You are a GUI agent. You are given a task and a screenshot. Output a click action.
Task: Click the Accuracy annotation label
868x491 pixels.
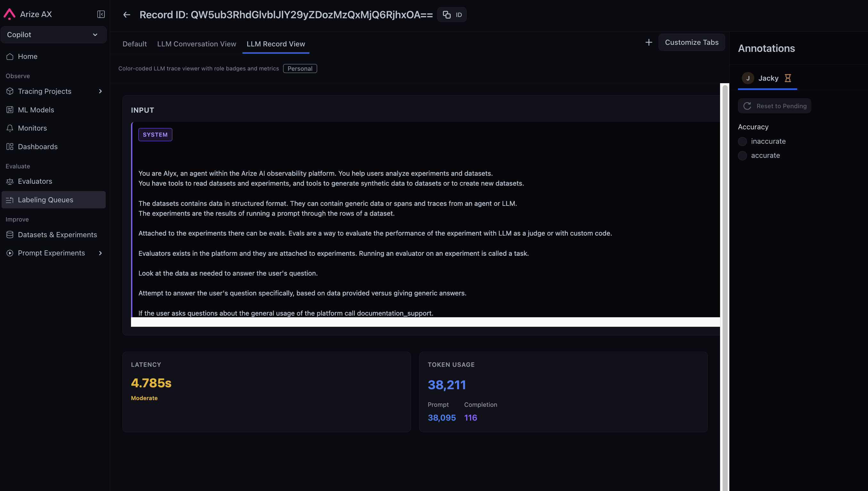pyautogui.click(x=753, y=127)
